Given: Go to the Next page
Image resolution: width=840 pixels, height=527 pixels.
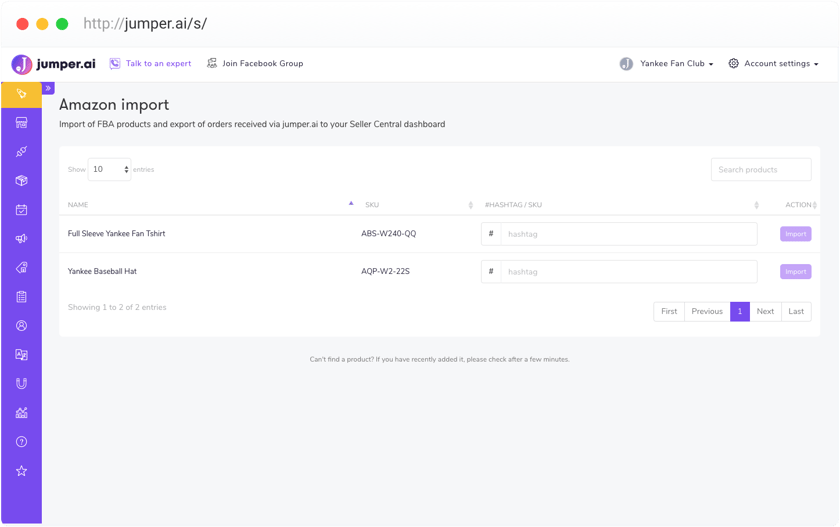Looking at the screenshot, I should (x=765, y=312).
